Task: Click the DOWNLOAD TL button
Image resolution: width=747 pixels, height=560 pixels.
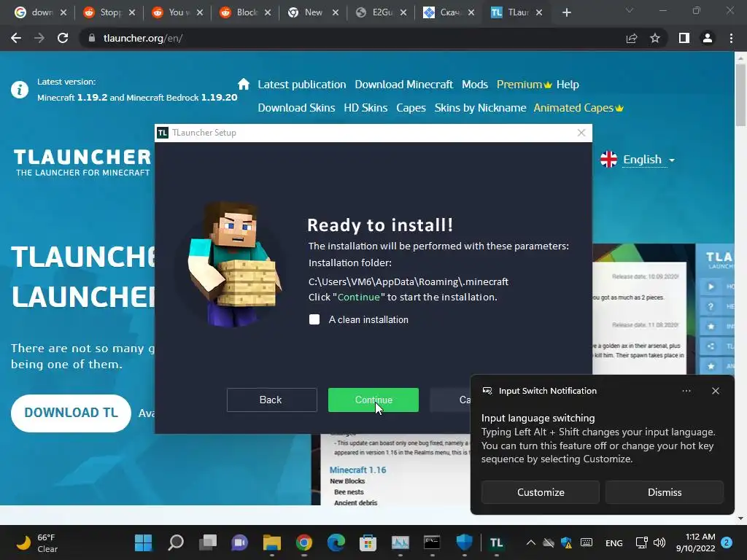Action: pyautogui.click(x=71, y=413)
